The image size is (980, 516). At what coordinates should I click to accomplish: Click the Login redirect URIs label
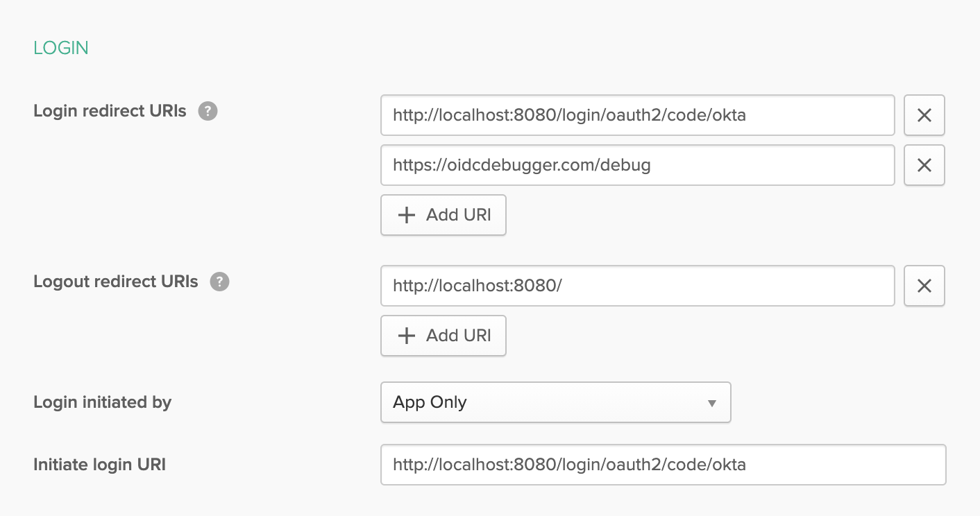coord(110,111)
